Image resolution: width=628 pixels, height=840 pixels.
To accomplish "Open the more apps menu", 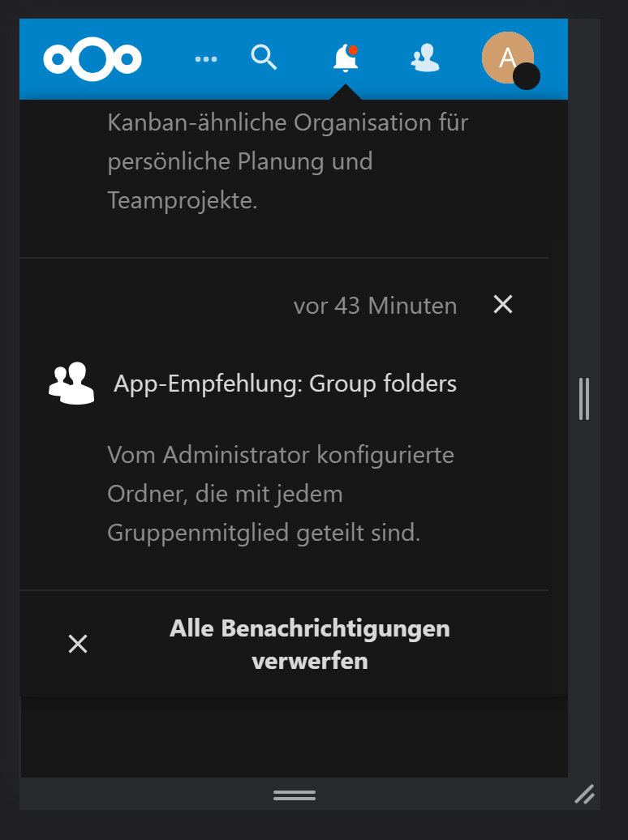I will (206, 58).
